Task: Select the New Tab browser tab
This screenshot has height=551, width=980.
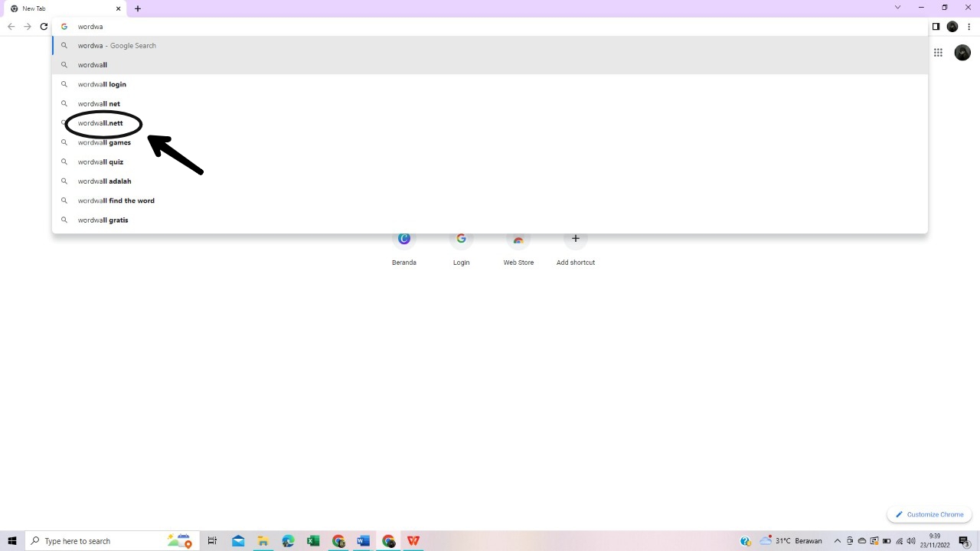Action: tap(66, 8)
